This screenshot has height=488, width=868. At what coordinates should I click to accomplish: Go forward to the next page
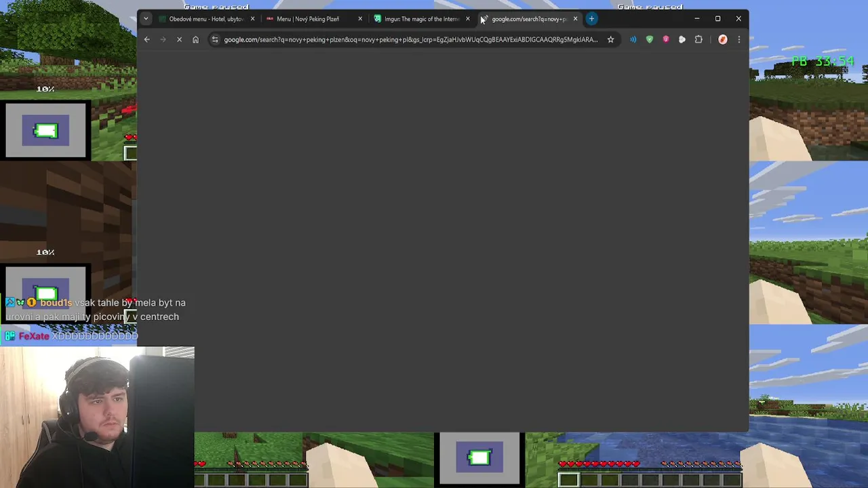(163, 39)
